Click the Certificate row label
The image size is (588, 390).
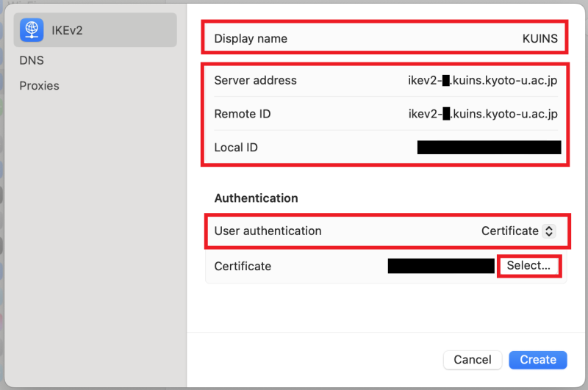[x=243, y=267]
